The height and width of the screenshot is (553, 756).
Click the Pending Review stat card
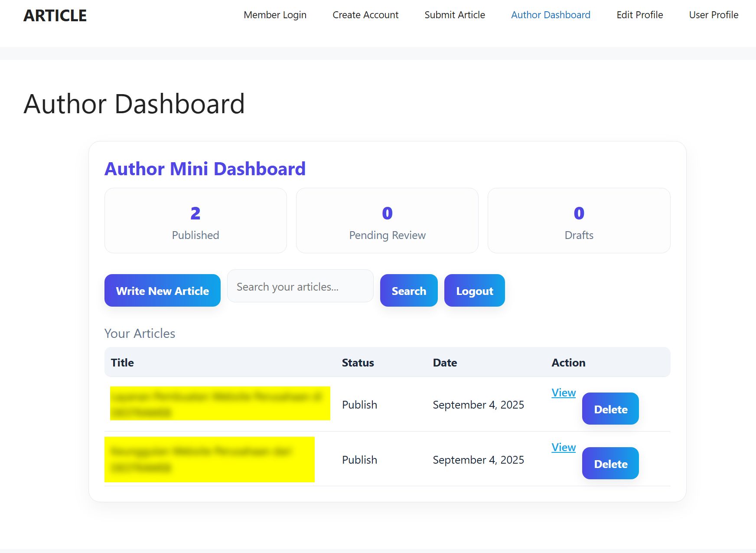[387, 221]
